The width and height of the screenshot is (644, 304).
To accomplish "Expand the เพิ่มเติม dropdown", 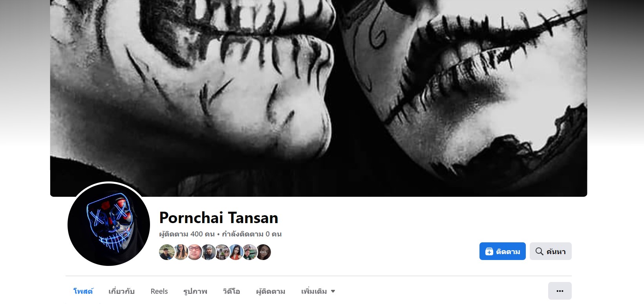I will click(x=318, y=291).
